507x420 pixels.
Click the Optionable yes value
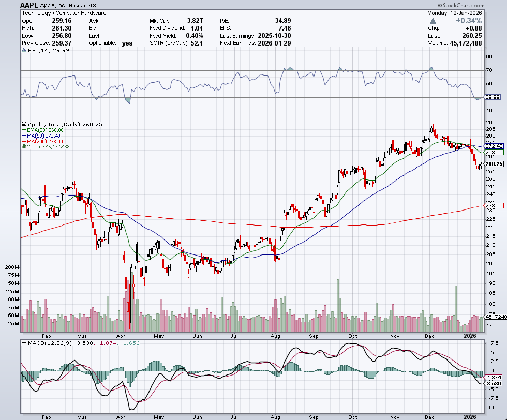[127, 43]
